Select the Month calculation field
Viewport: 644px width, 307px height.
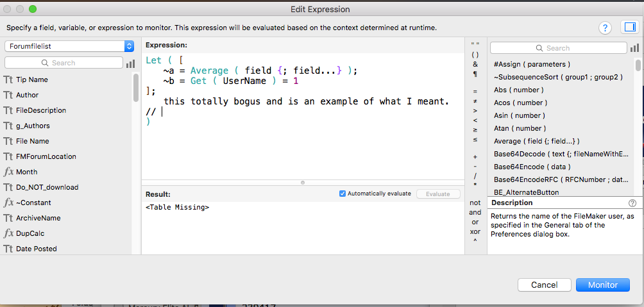pos(27,172)
